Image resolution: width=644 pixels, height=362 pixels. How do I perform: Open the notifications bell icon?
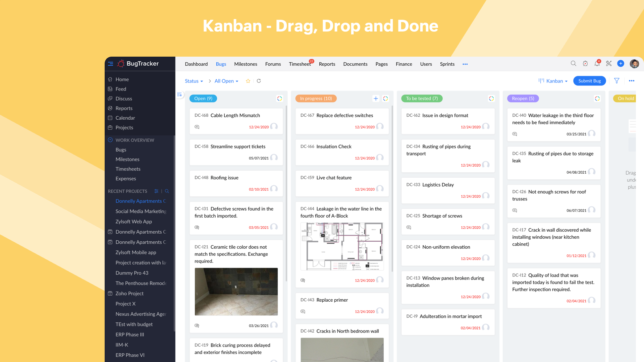tap(597, 64)
